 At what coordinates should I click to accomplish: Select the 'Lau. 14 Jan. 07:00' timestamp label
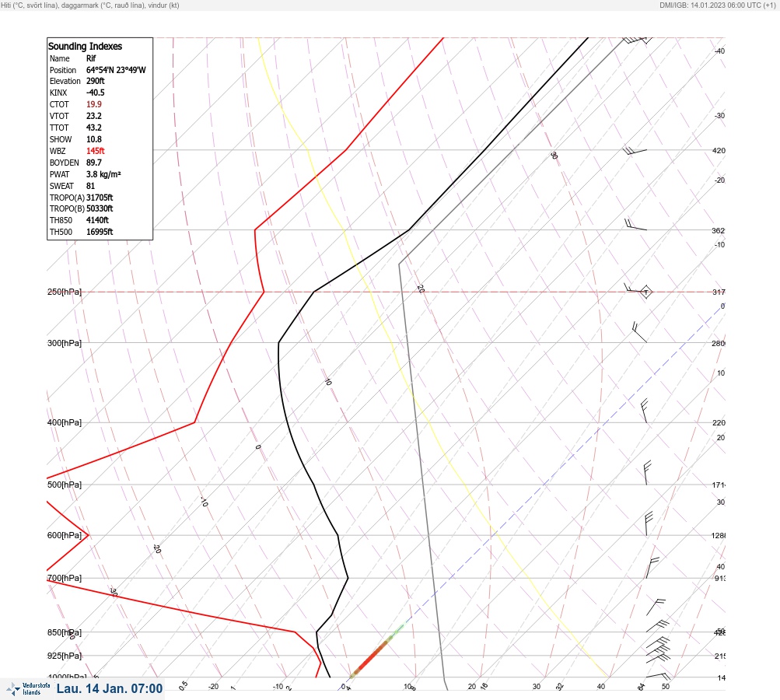(110, 688)
